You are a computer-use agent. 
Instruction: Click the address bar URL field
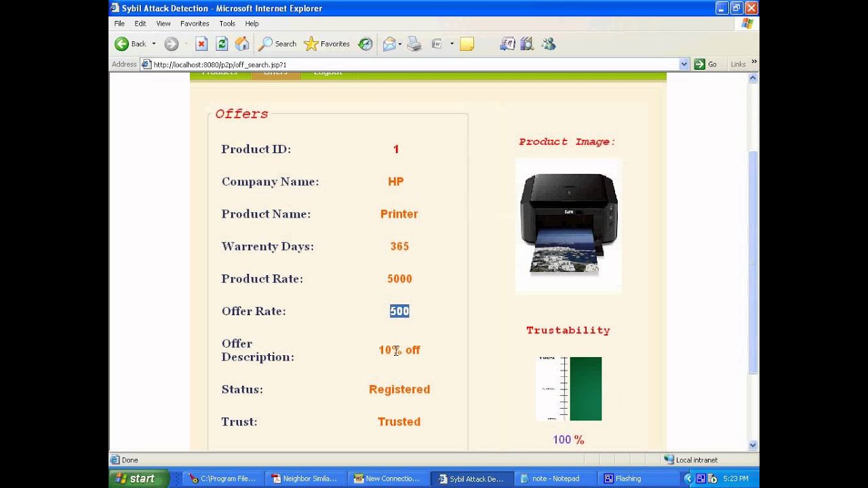(x=414, y=64)
